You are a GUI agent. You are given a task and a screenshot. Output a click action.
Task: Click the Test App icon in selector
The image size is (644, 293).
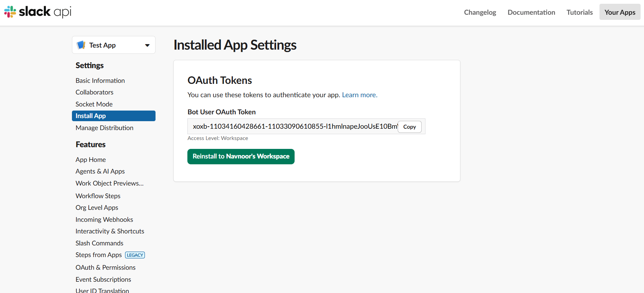tap(81, 45)
